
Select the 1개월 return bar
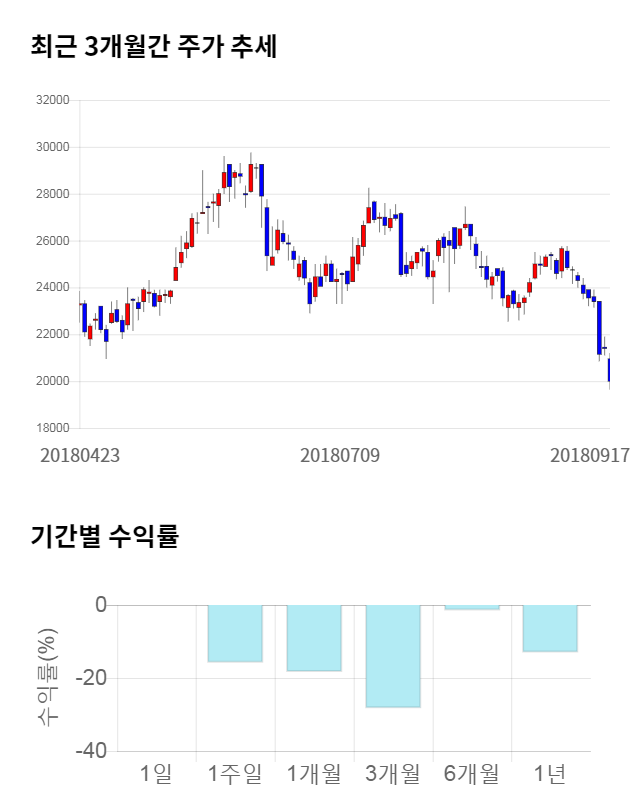(314, 638)
